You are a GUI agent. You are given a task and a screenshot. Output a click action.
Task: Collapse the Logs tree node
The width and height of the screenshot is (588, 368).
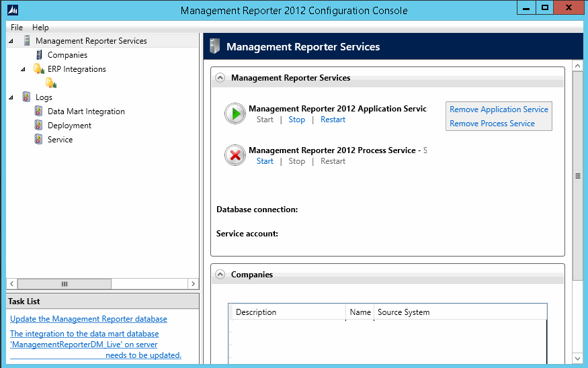[11, 97]
